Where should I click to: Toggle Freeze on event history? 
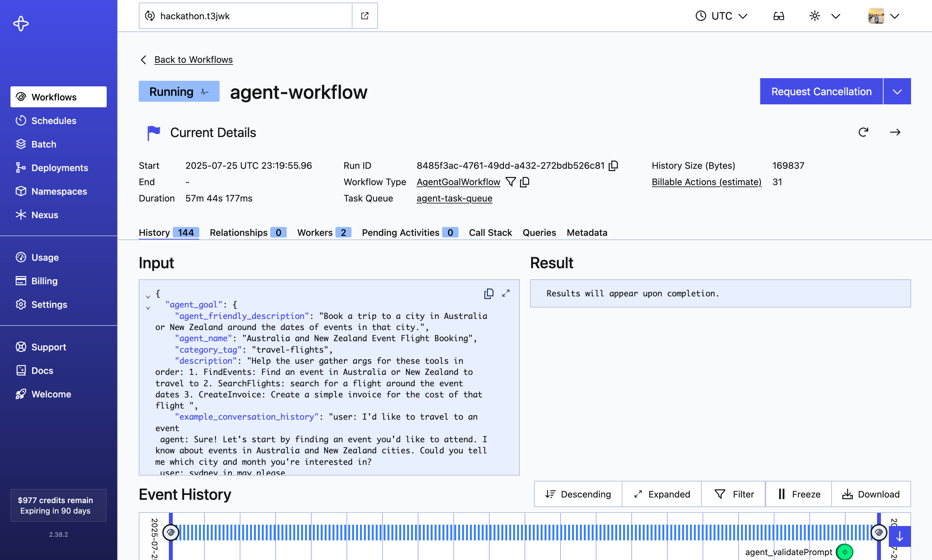coord(798,494)
